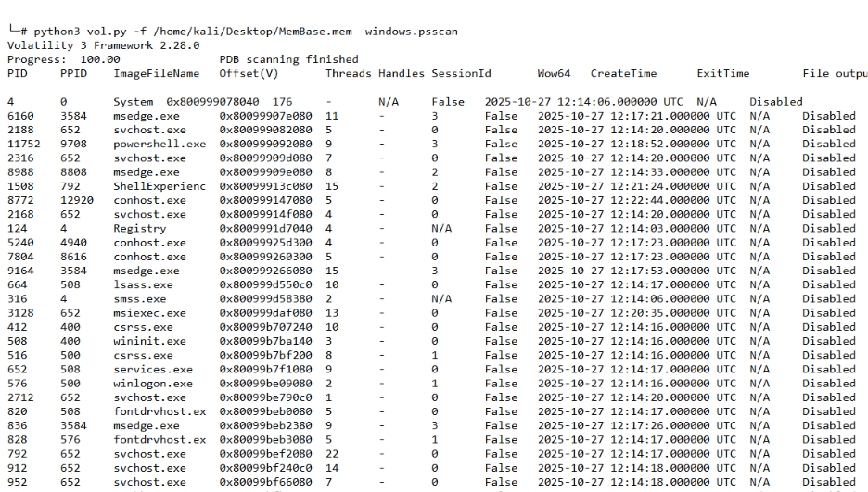Click 'powershell.exe' process name
The height and width of the screenshot is (492, 868).
coord(160,145)
